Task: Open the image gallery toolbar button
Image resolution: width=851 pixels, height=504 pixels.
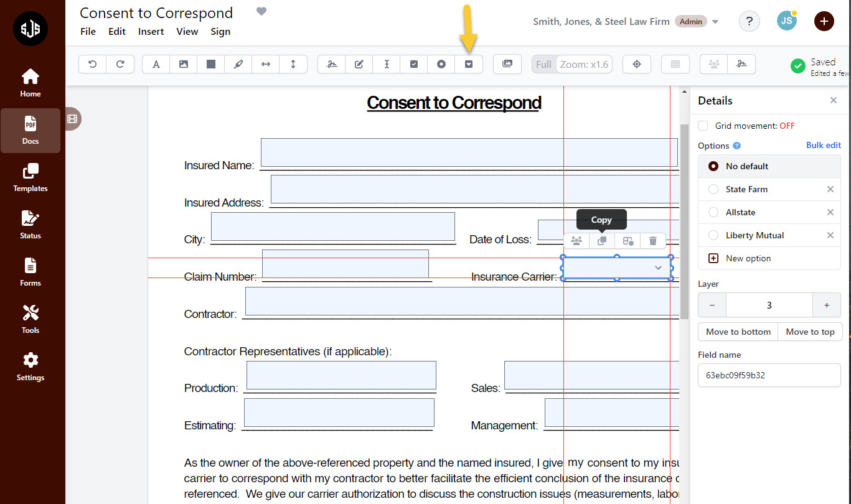Action: click(x=507, y=64)
